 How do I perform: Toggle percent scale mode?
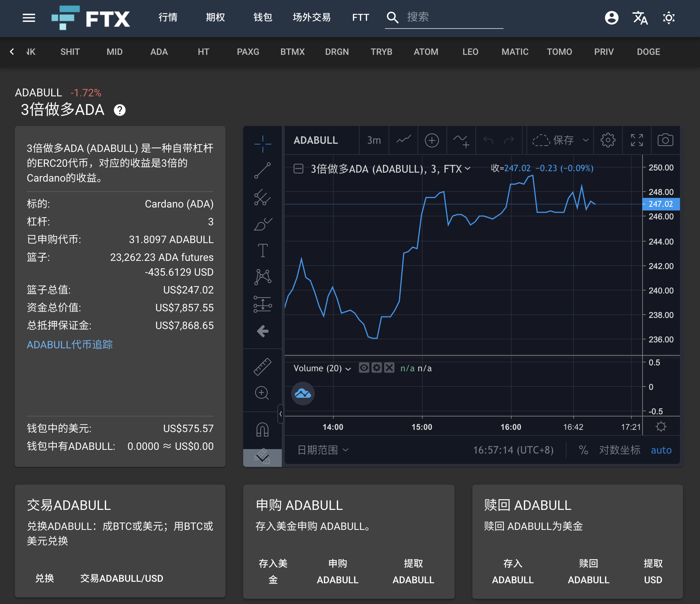pos(583,450)
